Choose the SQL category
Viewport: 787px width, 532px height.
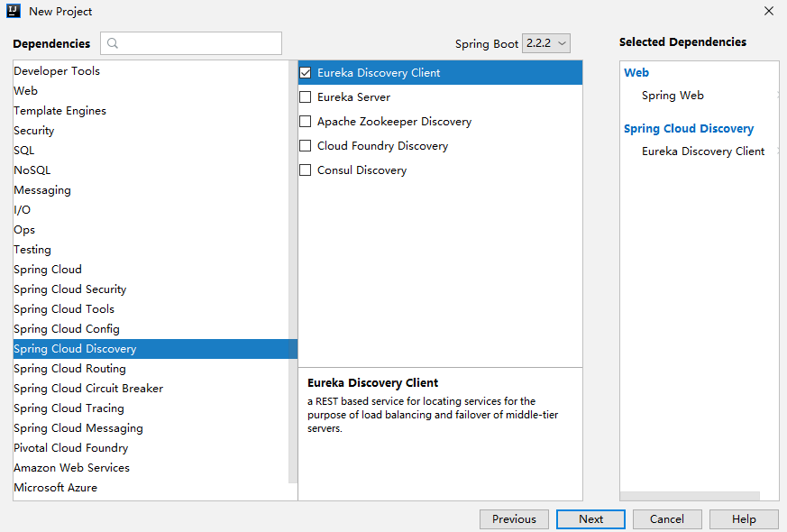[x=151, y=150]
